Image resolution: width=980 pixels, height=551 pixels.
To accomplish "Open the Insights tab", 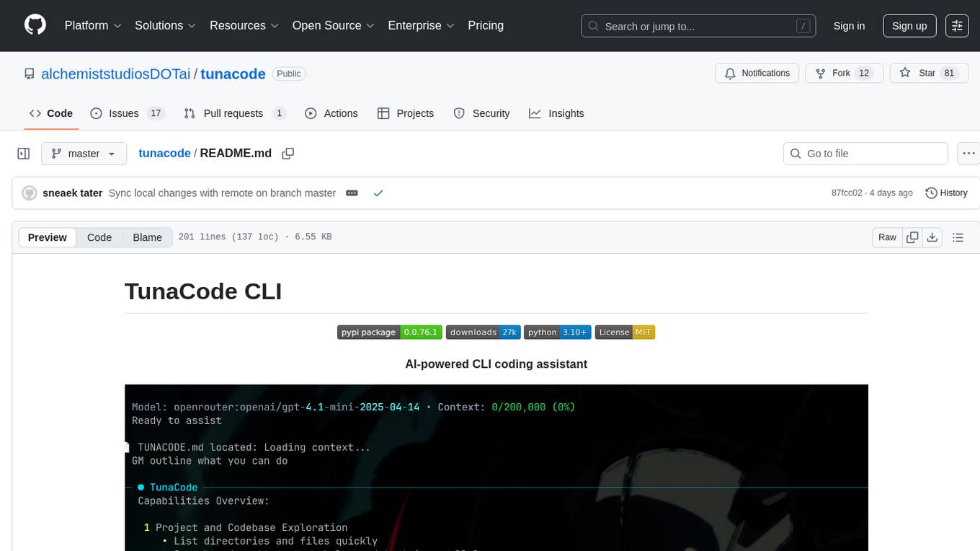I will (556, 113).
